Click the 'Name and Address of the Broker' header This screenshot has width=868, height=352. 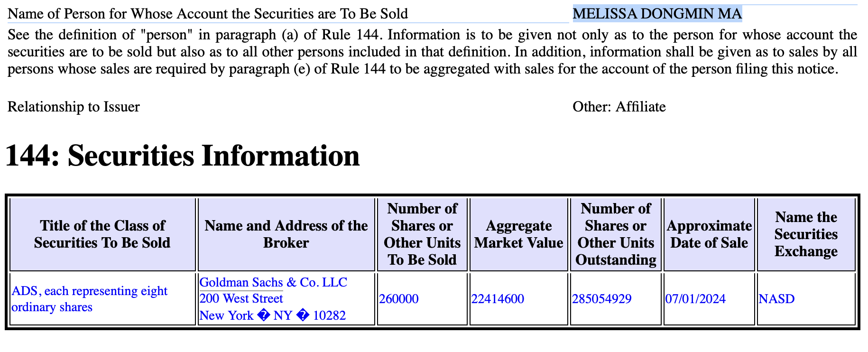(286, 234)
